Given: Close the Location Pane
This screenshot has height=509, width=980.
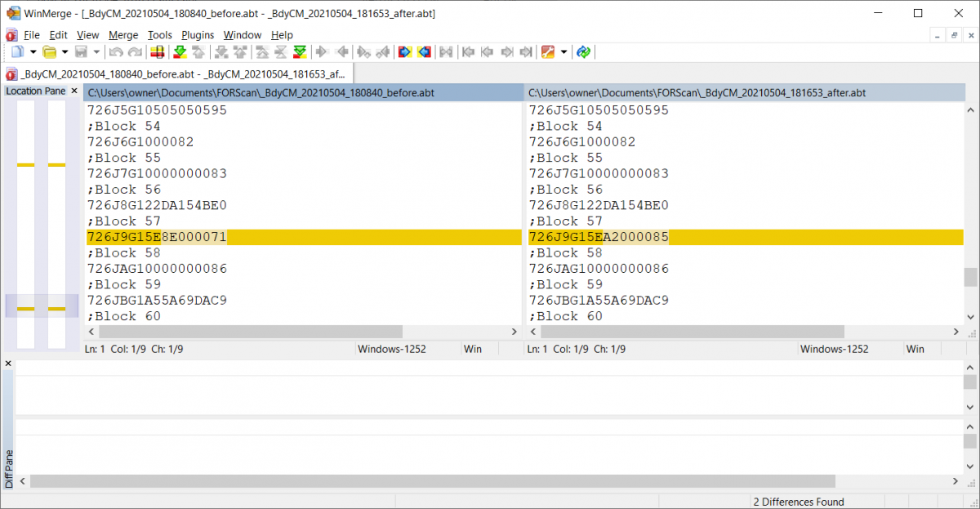Looking at the screenshot, I should click(x=74, y=92).
